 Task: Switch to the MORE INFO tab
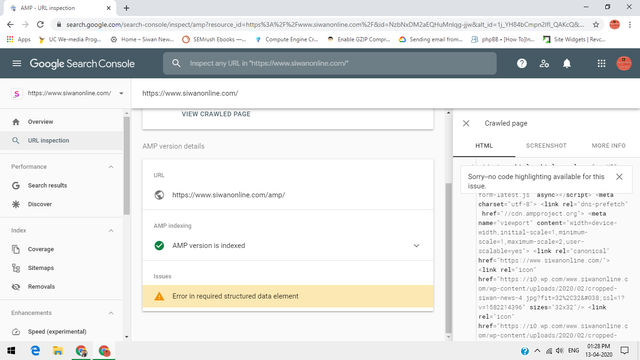click(x=609, y=146)
